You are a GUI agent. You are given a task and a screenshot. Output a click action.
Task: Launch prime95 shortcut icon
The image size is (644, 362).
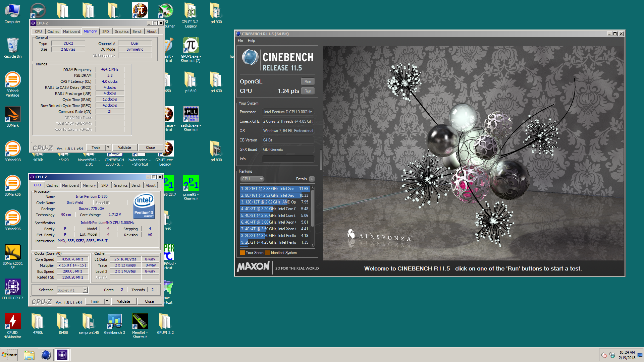pyautogui.click(x=191, y=188)
